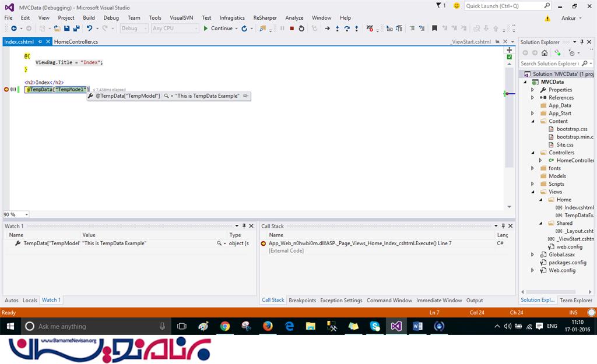Toggle auto-hide pin on Solution Explorer
This screenshot has height=364, width=597.
[581, 42]
